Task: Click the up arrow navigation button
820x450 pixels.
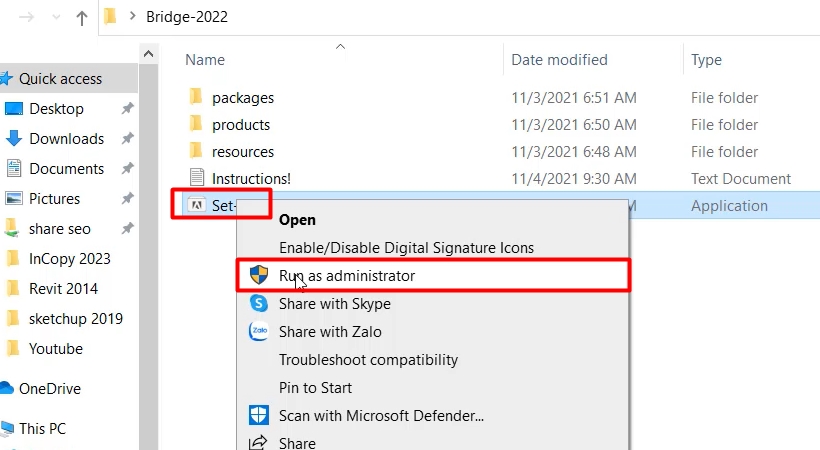Action: [80, 17]
